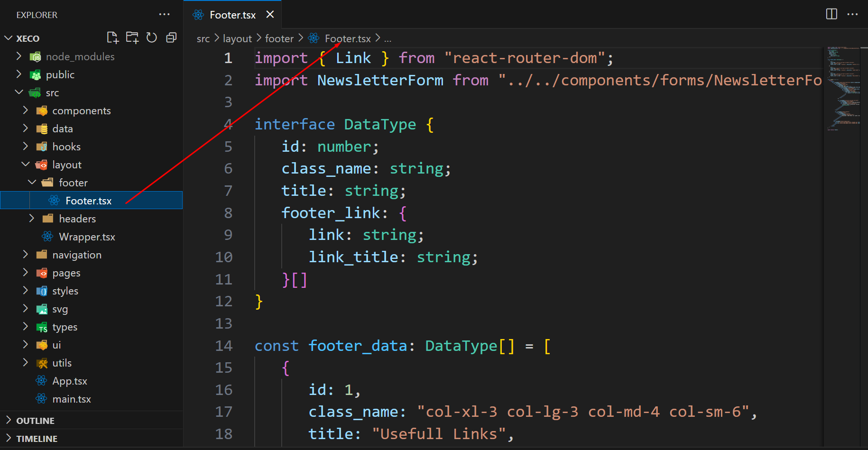This screenshot has width=868, height=450.
Task: Click the ui folder icon
Action: 42,345
